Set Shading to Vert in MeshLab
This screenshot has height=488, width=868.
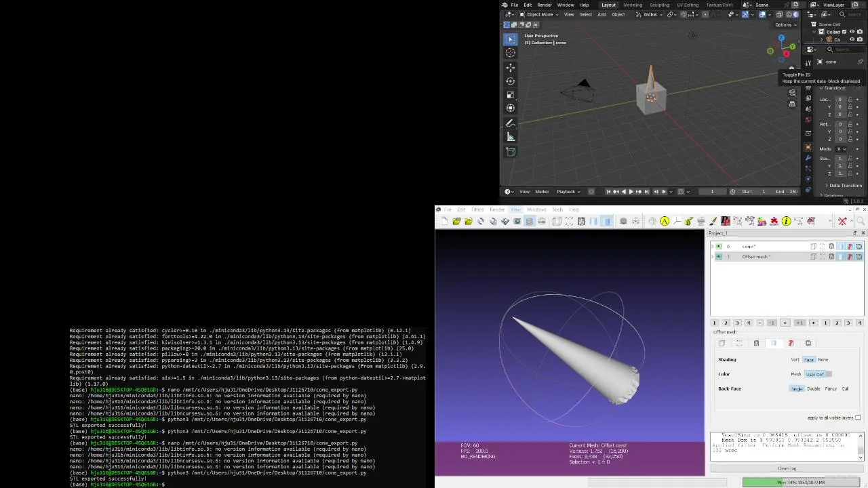tap(795, 360)
